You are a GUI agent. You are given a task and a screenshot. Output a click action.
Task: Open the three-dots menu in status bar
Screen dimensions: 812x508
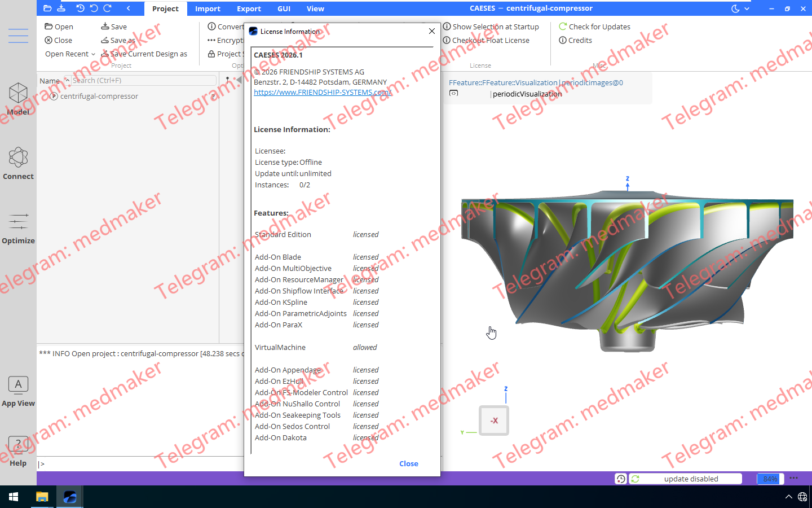(794, 478)
